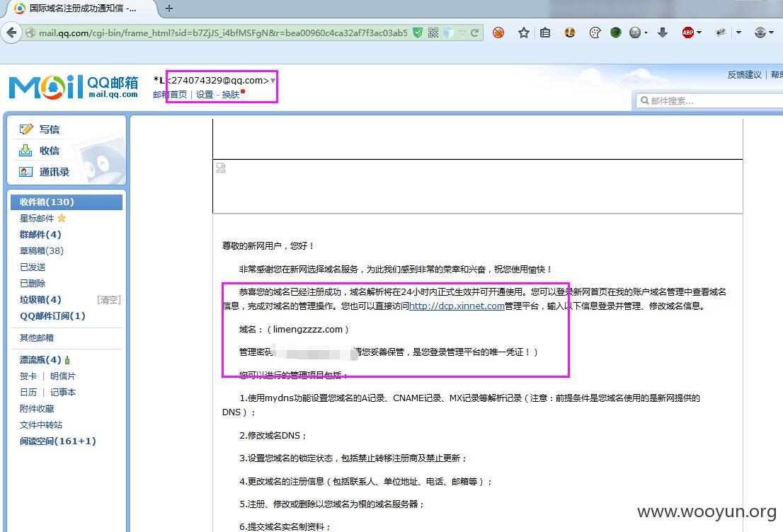Viewport: 783px width, 532px height.
Task: Click the green bottle icon beside 漂流瓶
Action: 67,360
